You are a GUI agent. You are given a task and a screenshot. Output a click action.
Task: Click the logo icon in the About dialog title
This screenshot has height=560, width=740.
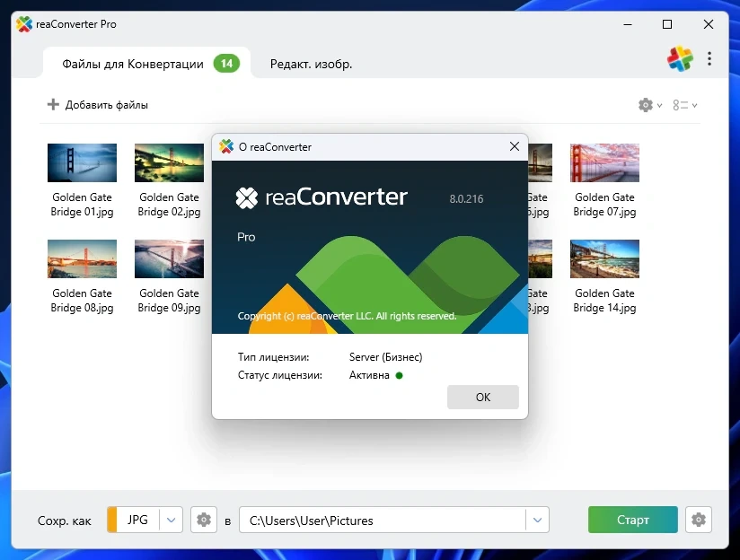(x=226, y=146)
